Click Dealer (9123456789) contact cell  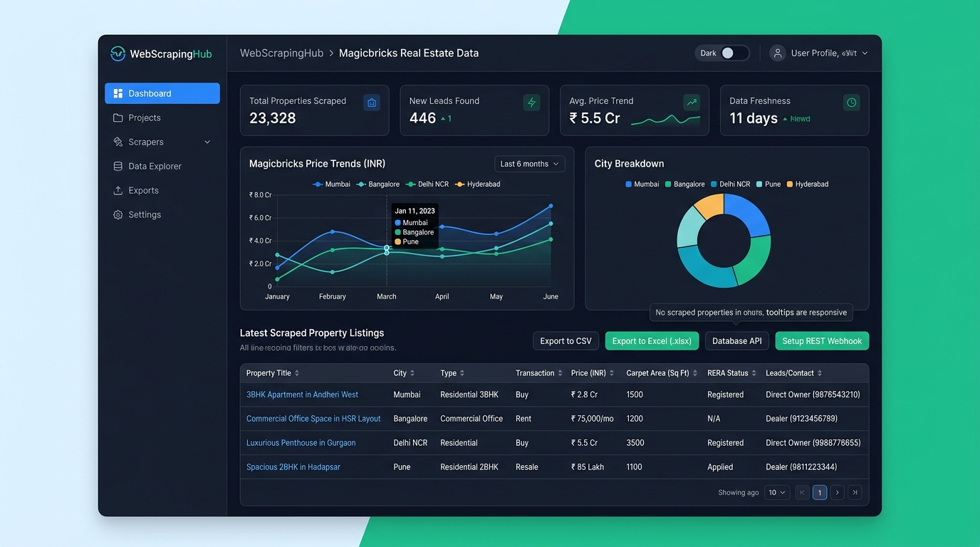point(801,419)
